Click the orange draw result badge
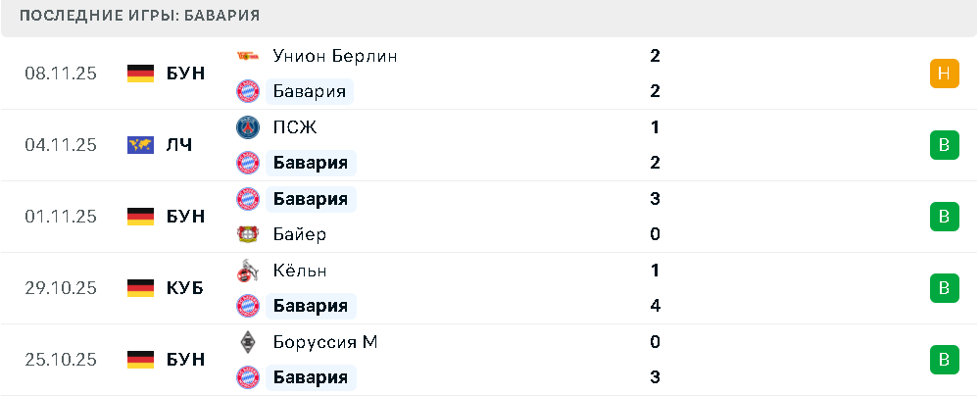Image resolution: width=980 pixels, height=396 pixels. [x=944, y=74]
